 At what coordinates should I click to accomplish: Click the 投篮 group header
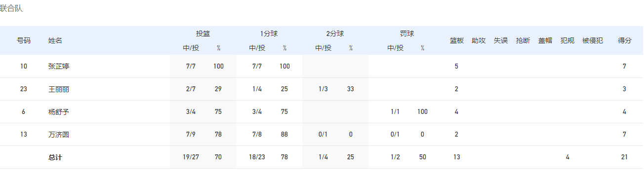click(203, 34)
